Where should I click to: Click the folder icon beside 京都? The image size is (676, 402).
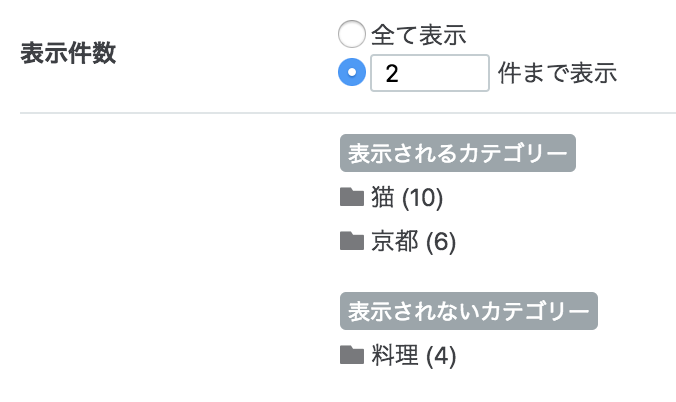coord(352,241)
